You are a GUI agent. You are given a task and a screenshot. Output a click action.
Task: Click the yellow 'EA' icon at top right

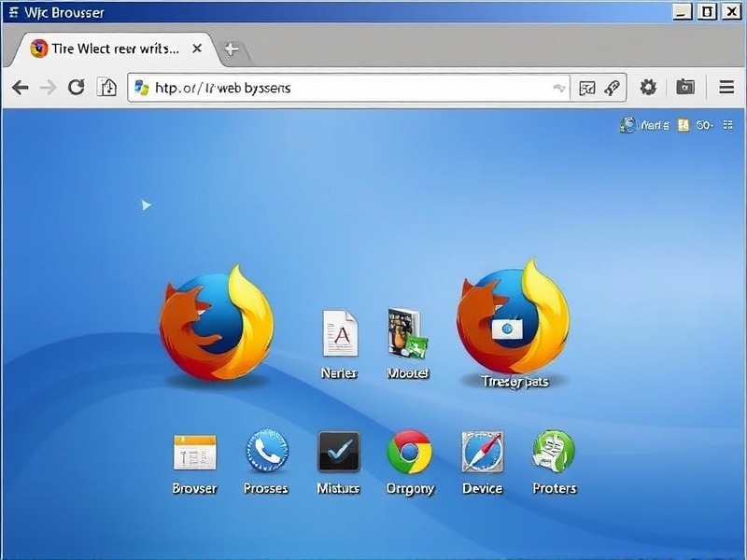click(x=684, y=125)
